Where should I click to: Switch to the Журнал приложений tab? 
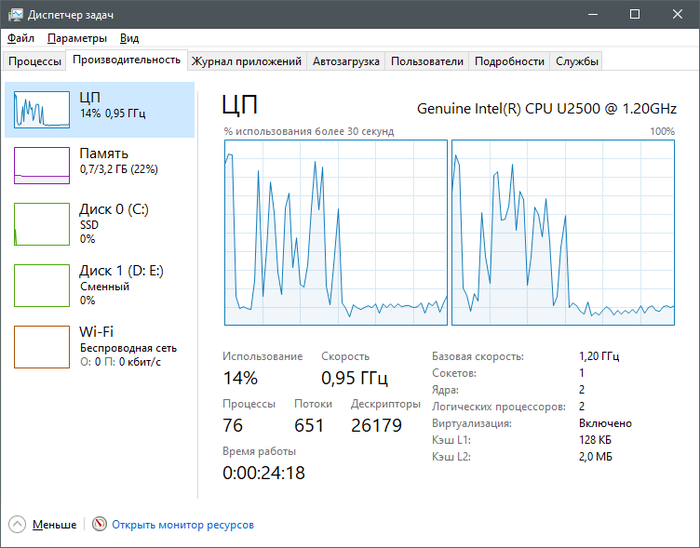click(246, 61)
